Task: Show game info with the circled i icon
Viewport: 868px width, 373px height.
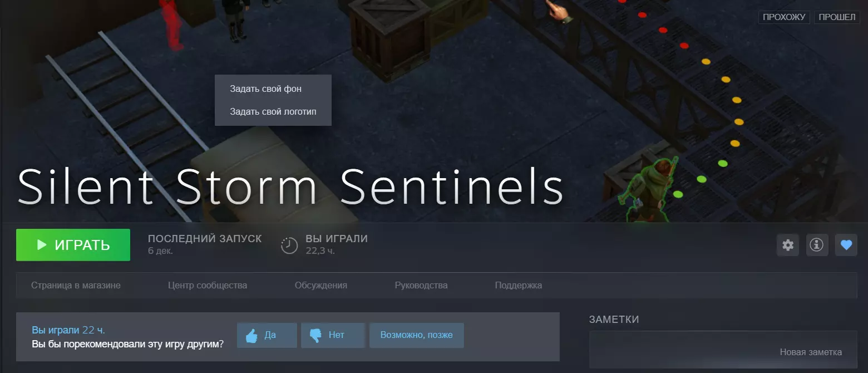Action: (817, 245)
